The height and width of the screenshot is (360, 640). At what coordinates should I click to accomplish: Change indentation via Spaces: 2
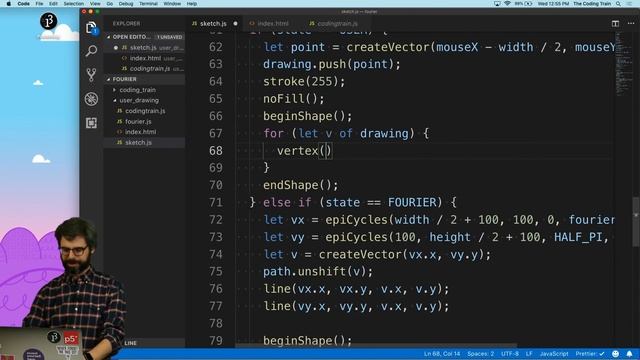tap(480, 354)
